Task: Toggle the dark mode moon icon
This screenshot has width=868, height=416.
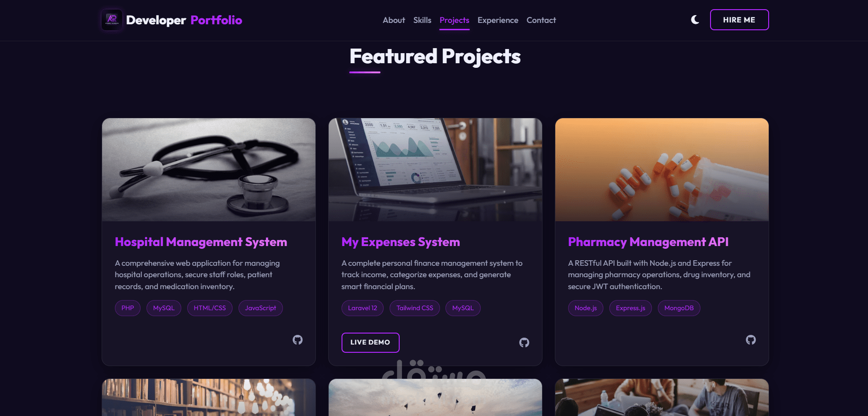Action: pos(695,20)
